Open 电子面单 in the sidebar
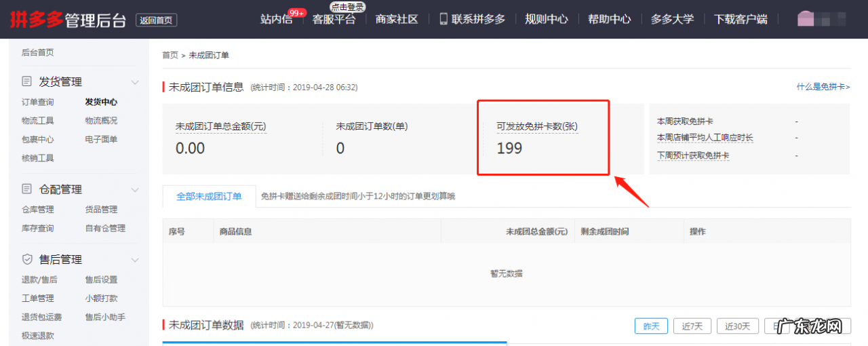This screenshot has width=868, height=346. [x=101, y=139]
